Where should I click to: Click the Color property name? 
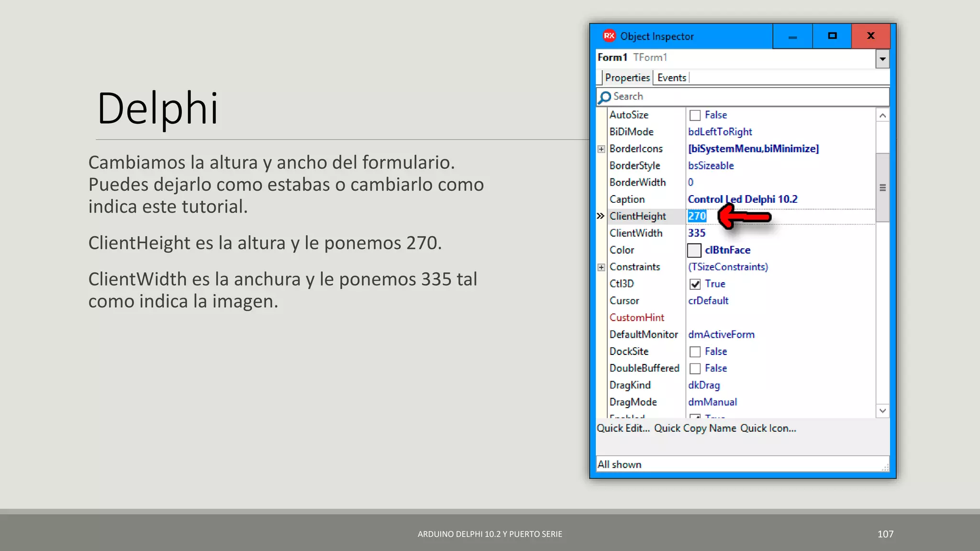[622, 250]
